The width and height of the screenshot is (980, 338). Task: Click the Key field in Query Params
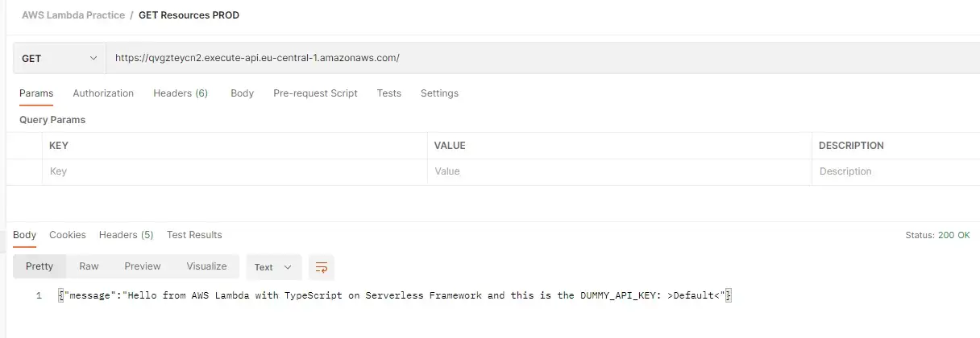234,171
